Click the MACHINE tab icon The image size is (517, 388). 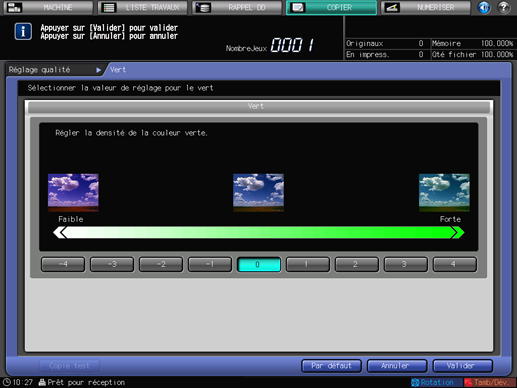(14, 7)
